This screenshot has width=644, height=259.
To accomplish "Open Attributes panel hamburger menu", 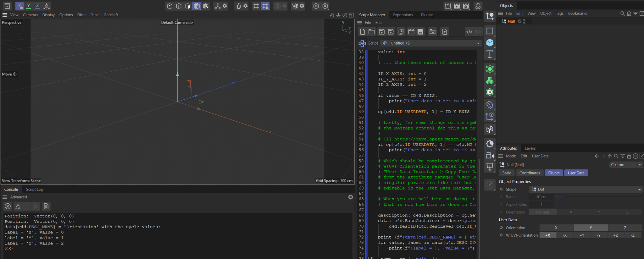I will (501, 156).
